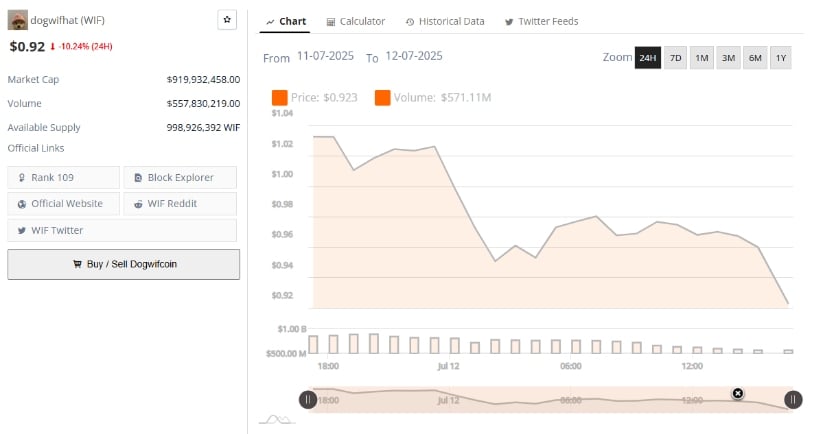Image resolution: width=825 pixels, height=434 pixels.
Task: Open the WIF Twitter link
Action: point(122,230)
